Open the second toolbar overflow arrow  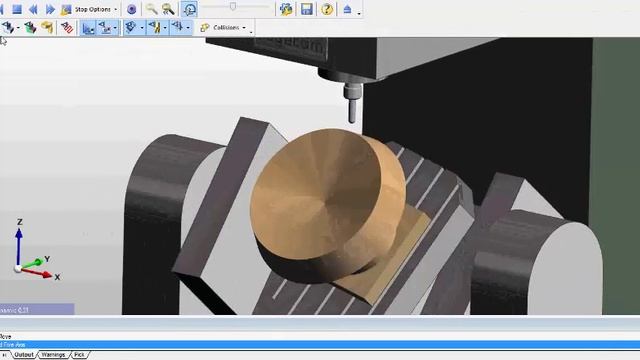point(251,32)
